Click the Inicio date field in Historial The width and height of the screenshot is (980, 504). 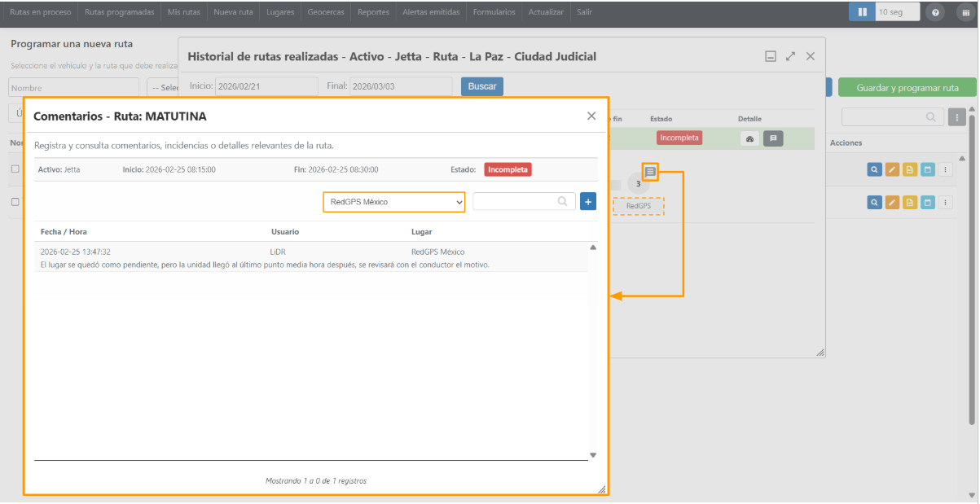click(x=266, y=86)
